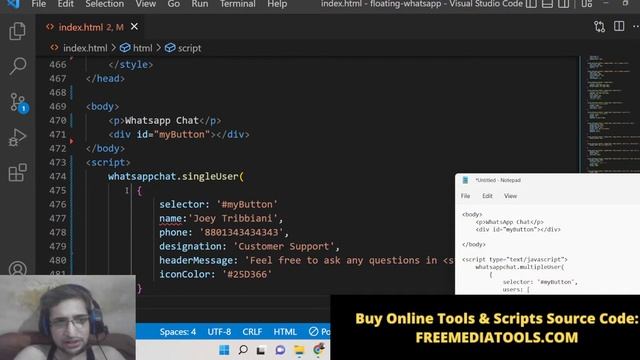Click line number 469 in the gutter
This screenshot has height=360, width=640.
click(x=58, y=107)
